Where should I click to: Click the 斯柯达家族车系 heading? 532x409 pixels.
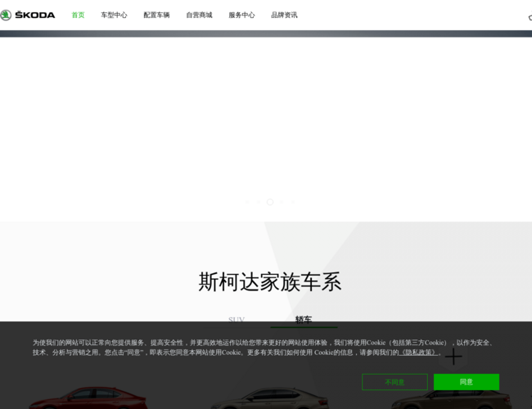coord(270,281)
